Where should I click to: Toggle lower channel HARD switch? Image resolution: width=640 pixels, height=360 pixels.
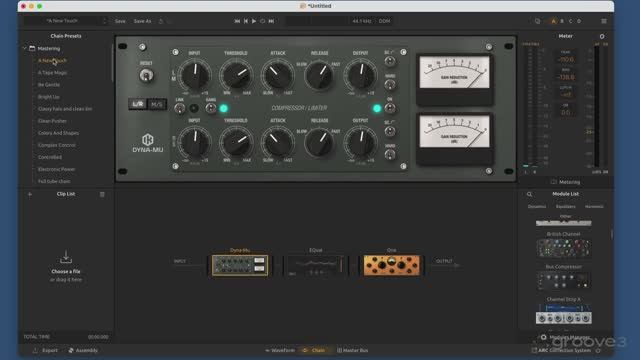(x=390, y=155)
